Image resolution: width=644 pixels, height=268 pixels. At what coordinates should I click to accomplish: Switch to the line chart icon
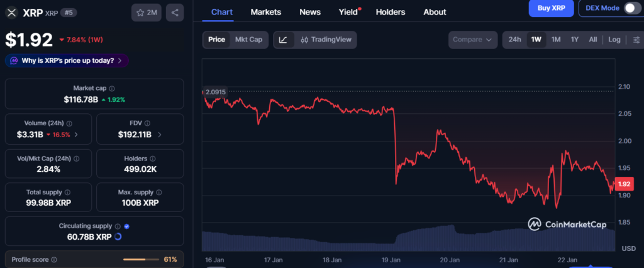click(x=283, y=40)
